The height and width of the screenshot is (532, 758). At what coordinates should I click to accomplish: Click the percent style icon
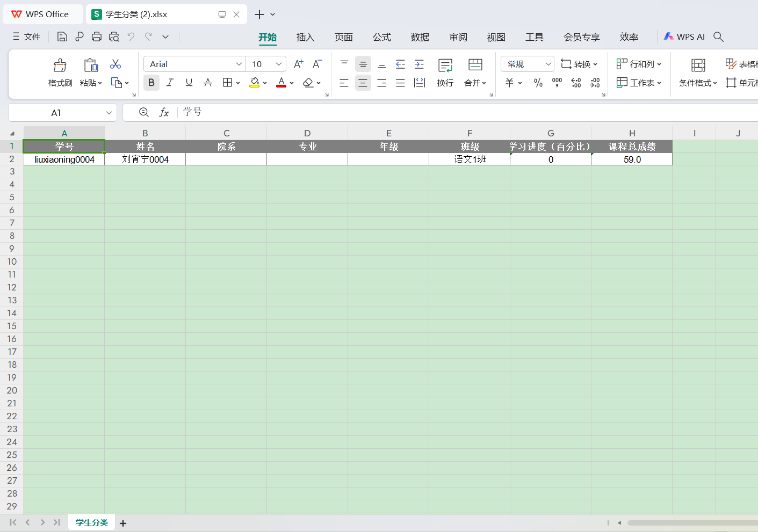[x=538, y=83]
